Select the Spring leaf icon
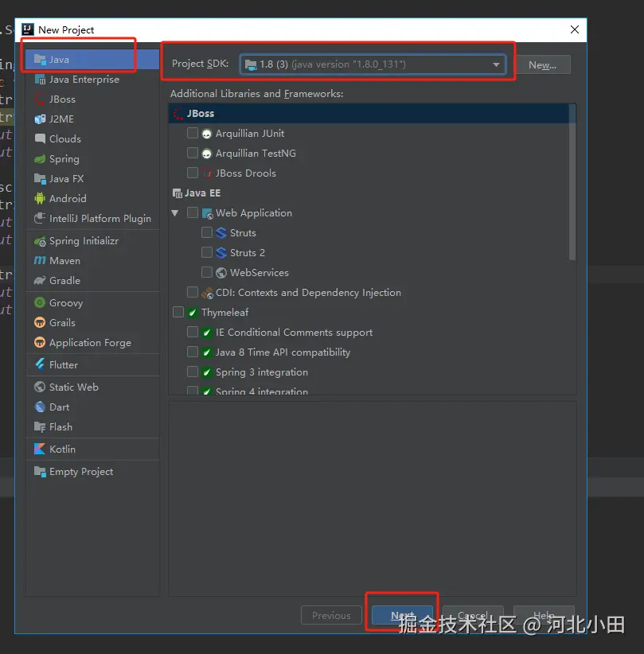The image size is (644, 654). 40,159
